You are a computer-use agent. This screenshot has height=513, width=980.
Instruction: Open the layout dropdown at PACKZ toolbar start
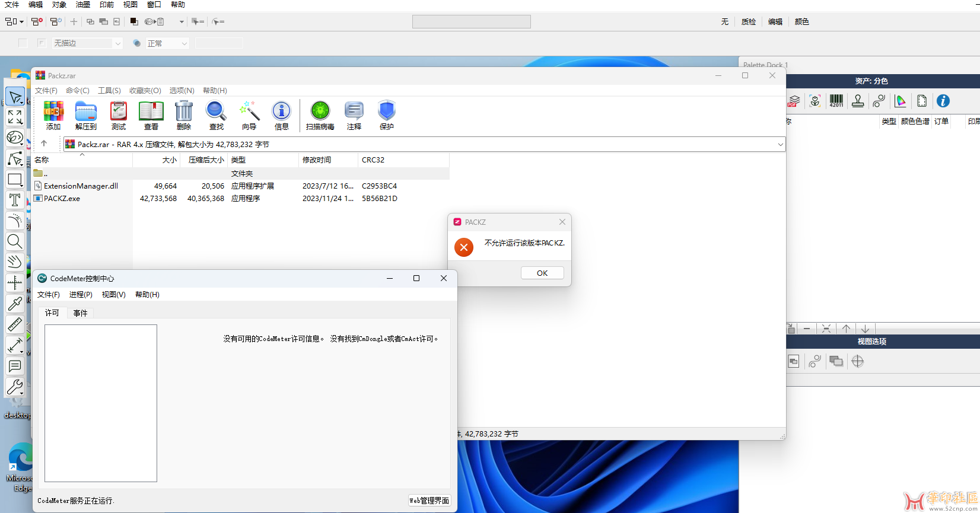pos(14,21)
